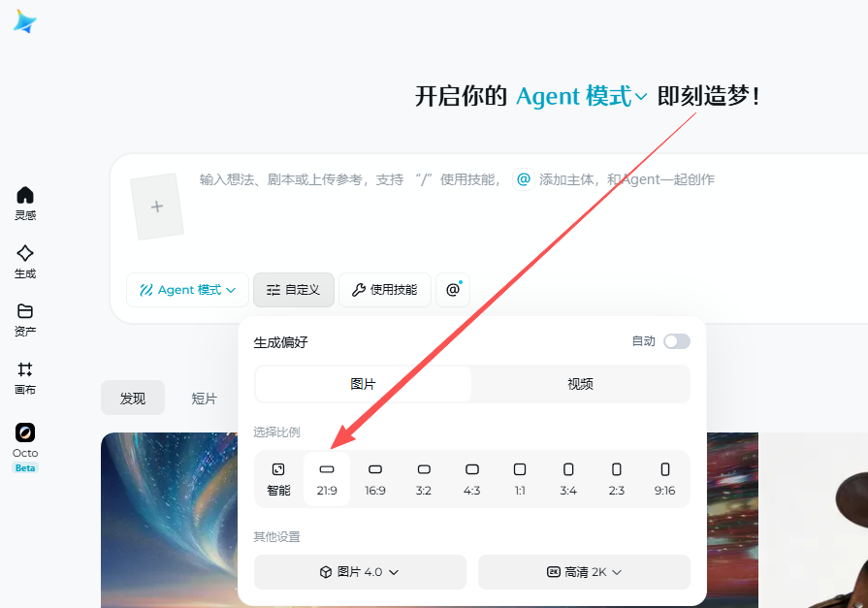Open the 画布 canvas sidebar item
This screenshot has width=868, height=608.
pyautogui.click(x=25, y=378)
